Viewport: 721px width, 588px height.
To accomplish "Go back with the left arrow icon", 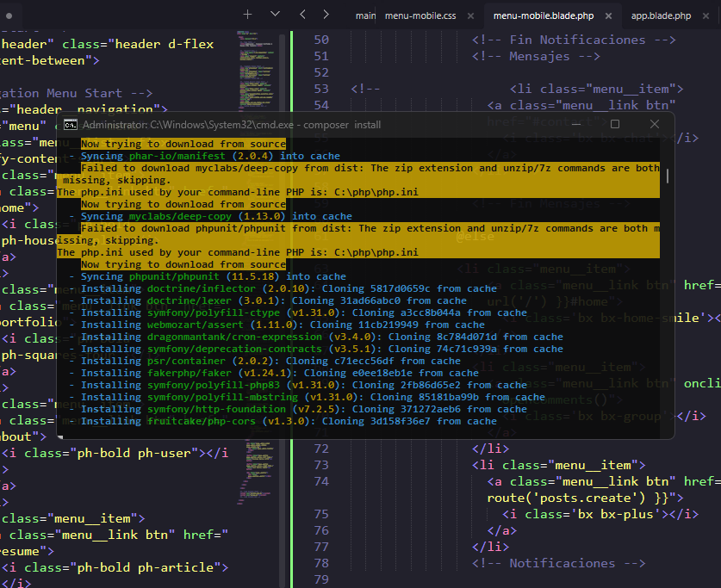I will tap(302, 15).
